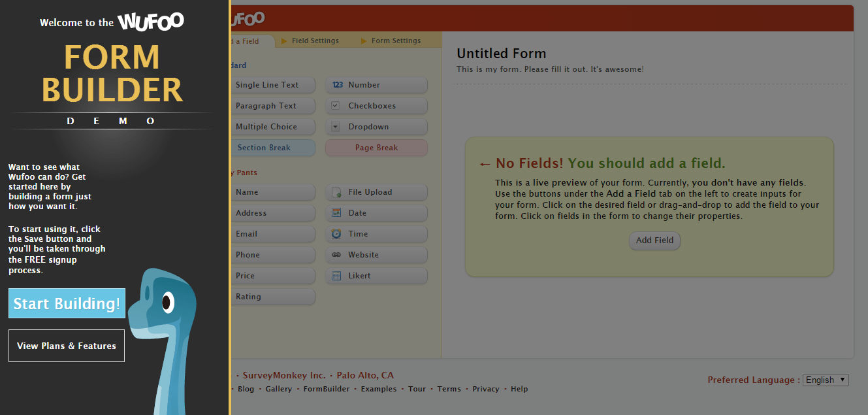This screenshot has width=868, height=415.
Task: Open the Help footer link
Action: click(519, 389)
